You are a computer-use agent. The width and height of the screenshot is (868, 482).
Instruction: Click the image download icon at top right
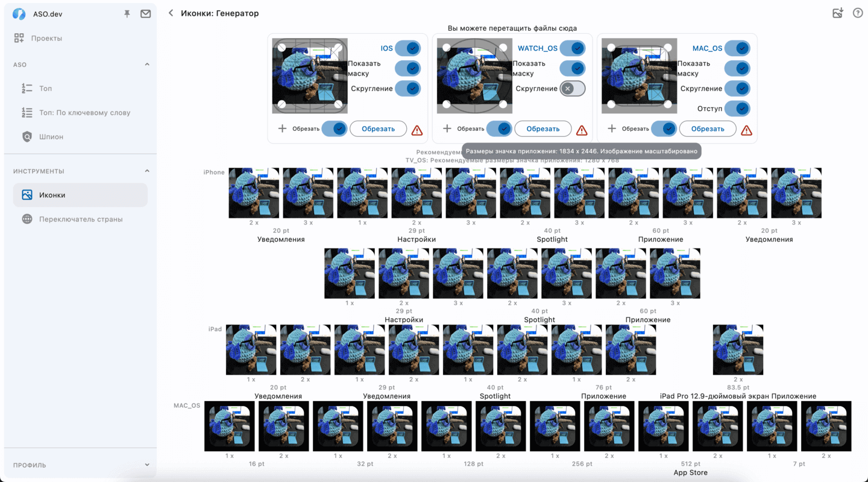tap(837, 13)
